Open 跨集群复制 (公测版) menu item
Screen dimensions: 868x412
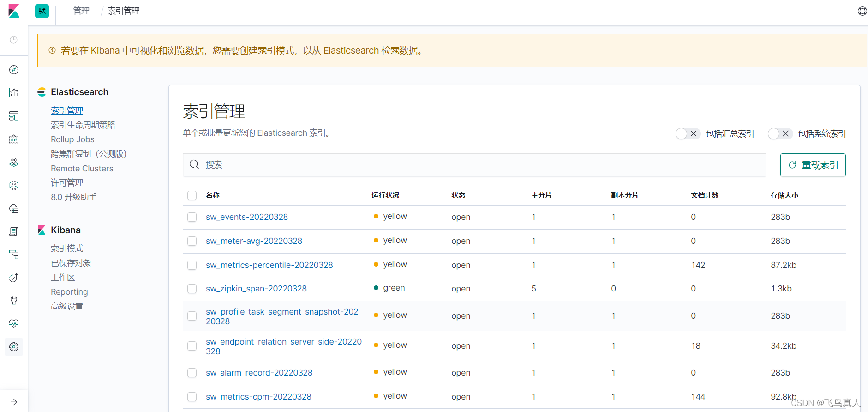[89, 154]
